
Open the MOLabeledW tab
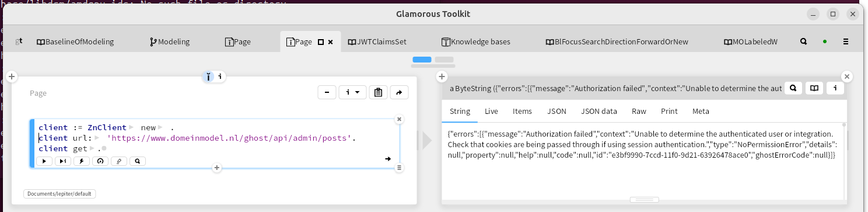click(751, 42)
